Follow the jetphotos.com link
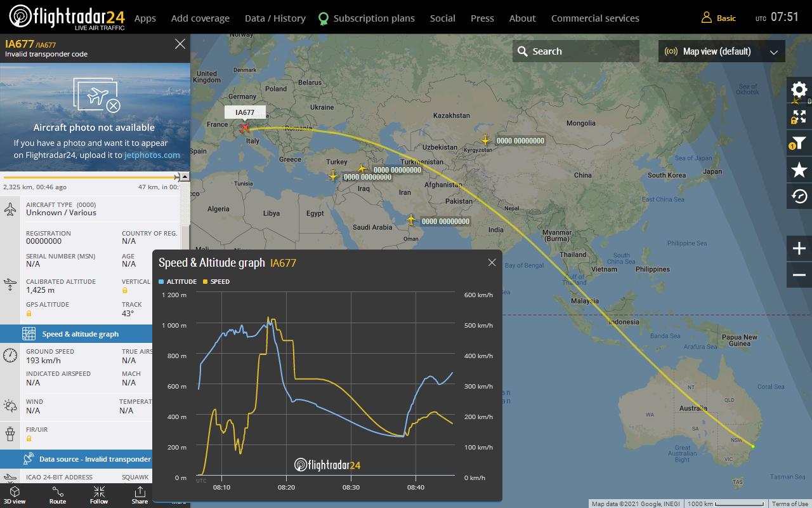 (x=152, y=155)
